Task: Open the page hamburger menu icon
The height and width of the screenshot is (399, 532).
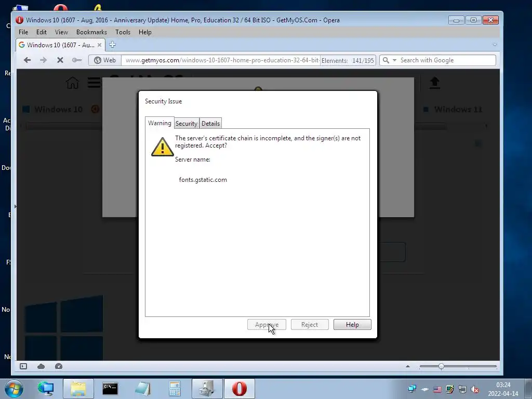Action: [94, 83]
